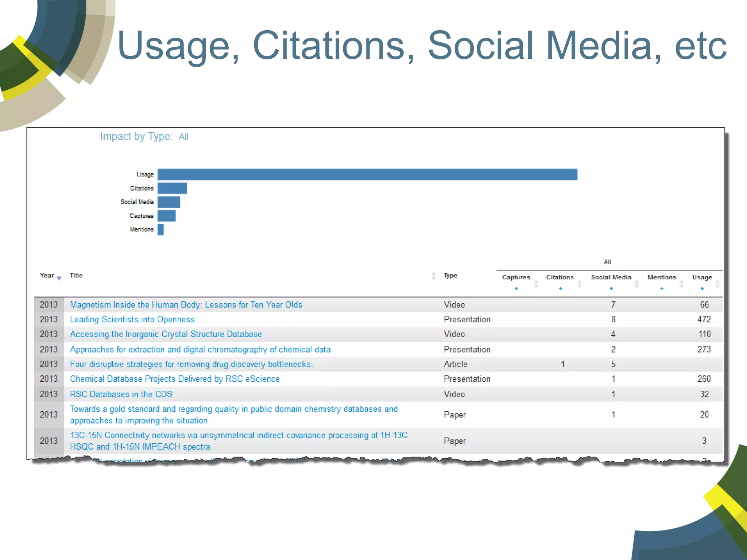
Task: Click the Year column header
Action: (x=47, y=276)
